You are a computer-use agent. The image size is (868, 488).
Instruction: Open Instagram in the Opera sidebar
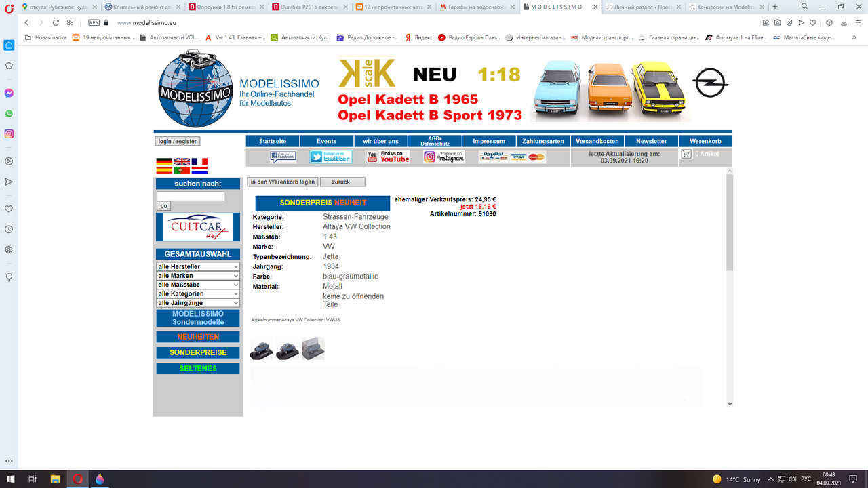tap(9, 134)
